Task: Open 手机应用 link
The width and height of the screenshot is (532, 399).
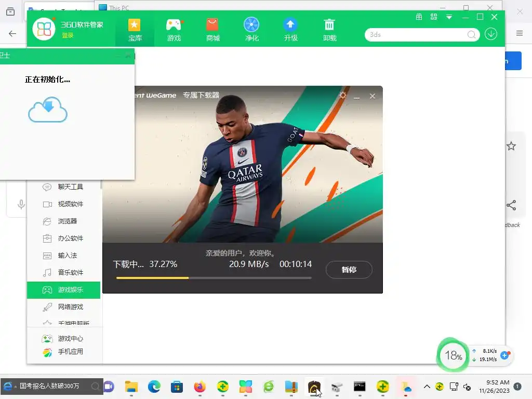Action: (x=63, y=352)
